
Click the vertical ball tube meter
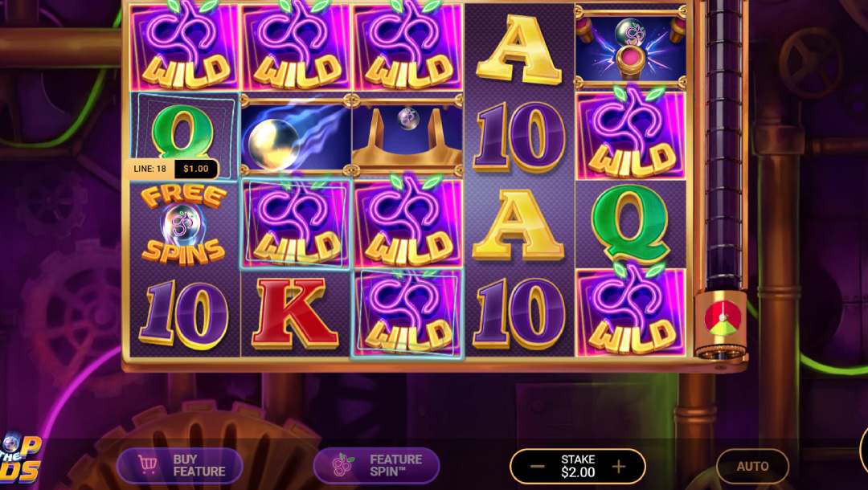pos(723,144)
